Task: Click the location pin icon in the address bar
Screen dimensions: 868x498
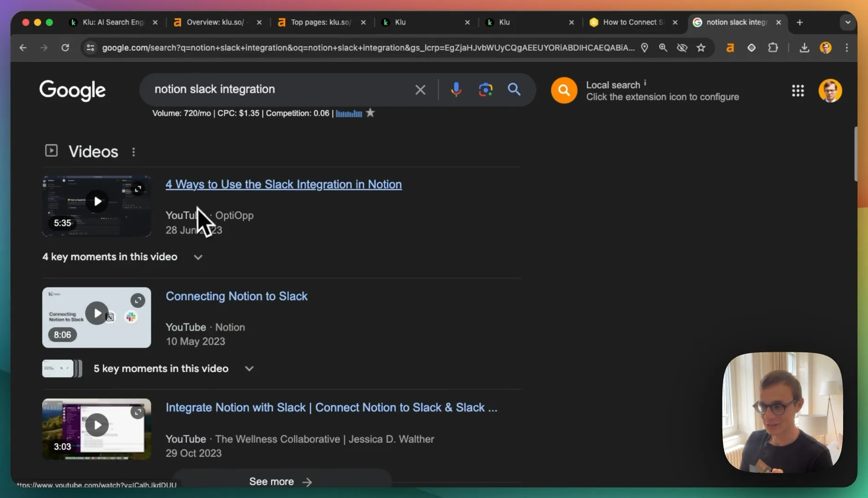Action: pyautogui.click(x=645, y=47)
